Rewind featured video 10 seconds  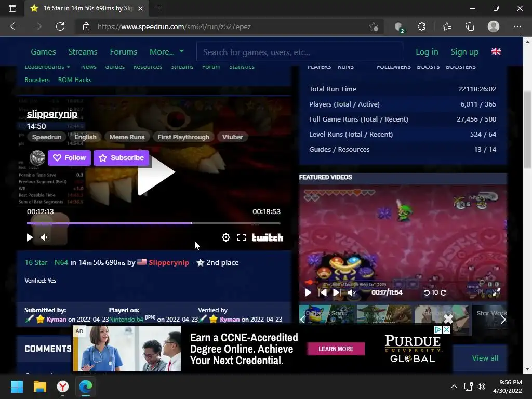point(427,292)
